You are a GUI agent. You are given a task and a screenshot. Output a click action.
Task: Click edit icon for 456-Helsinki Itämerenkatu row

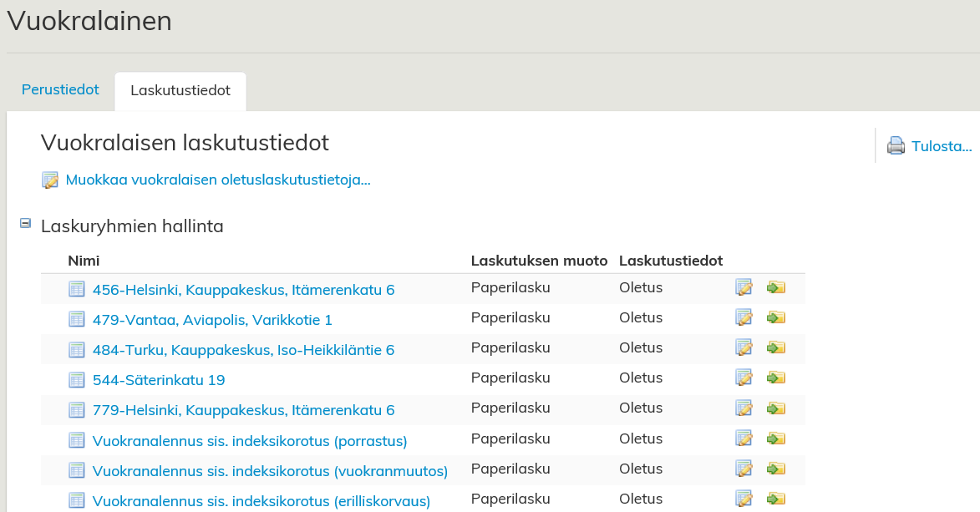pyautogui.click(x=744, y=288)
